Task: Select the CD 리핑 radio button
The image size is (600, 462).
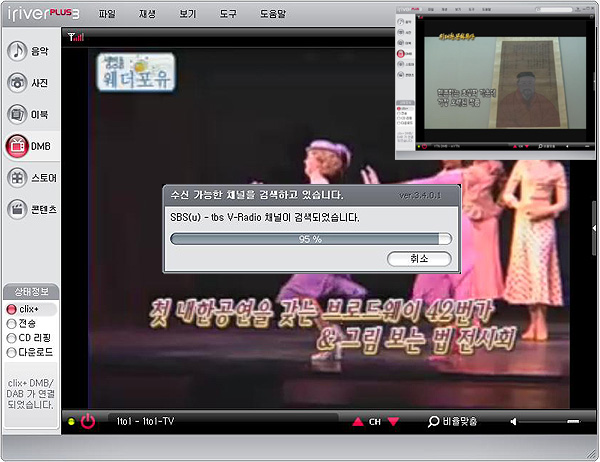Action: [x=11, y=338]
